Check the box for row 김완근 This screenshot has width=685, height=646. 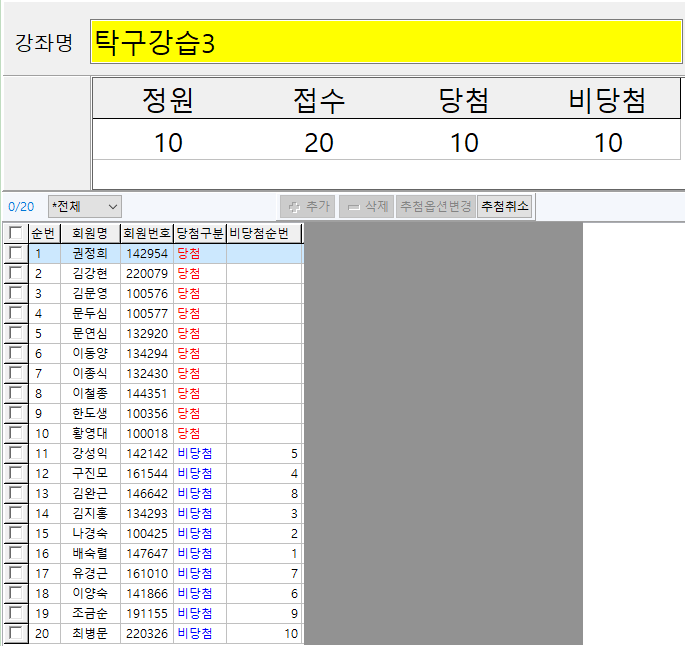tap(16, 493)
